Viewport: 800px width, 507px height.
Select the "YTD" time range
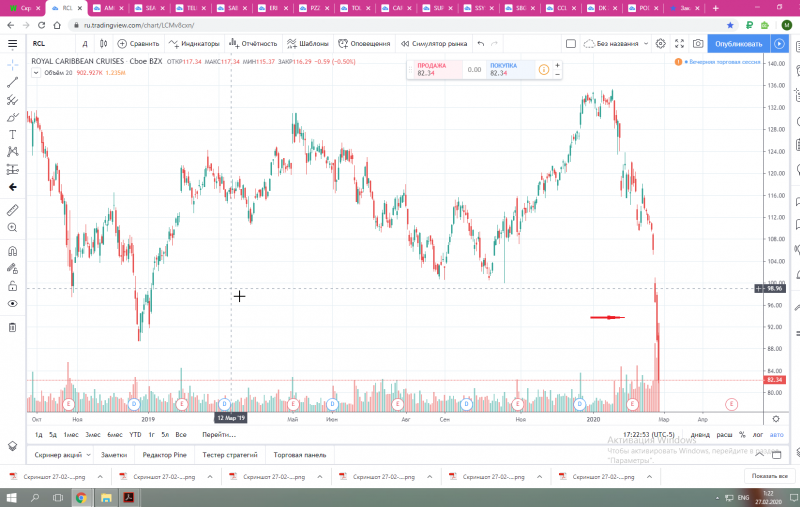tap(135, 435)
